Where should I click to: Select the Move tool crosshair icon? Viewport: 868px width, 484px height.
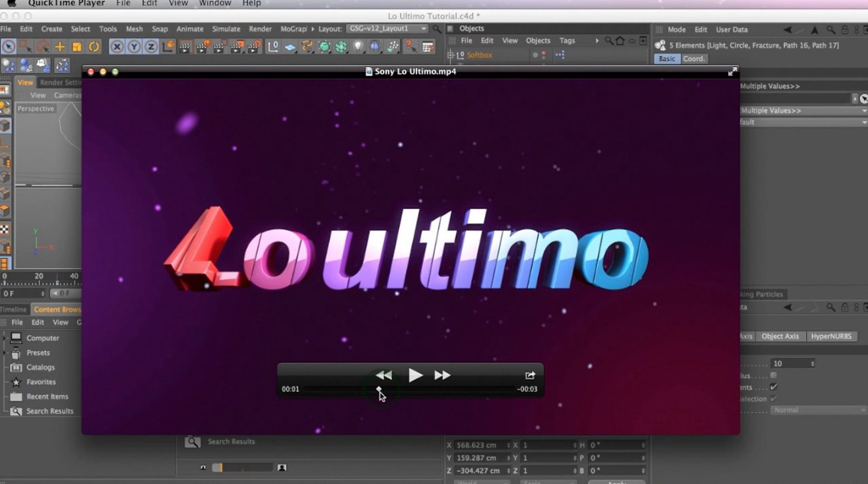(x=60, y=47)
